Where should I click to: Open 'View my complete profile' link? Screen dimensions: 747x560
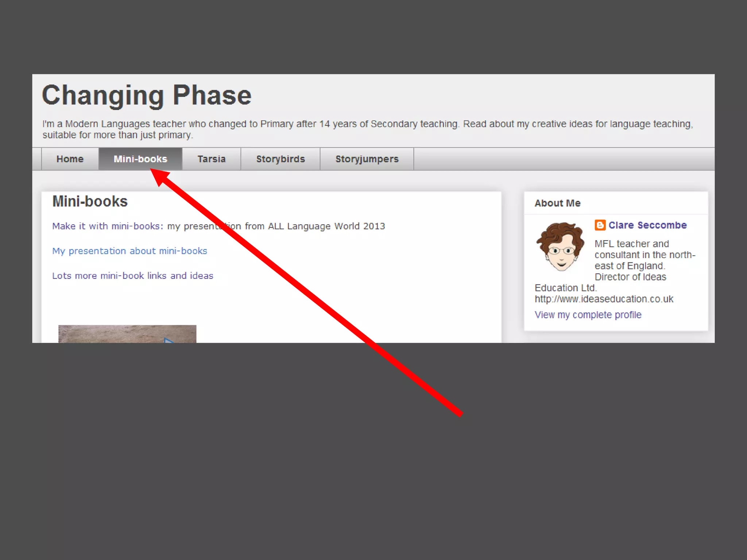[x=588, y=315]
